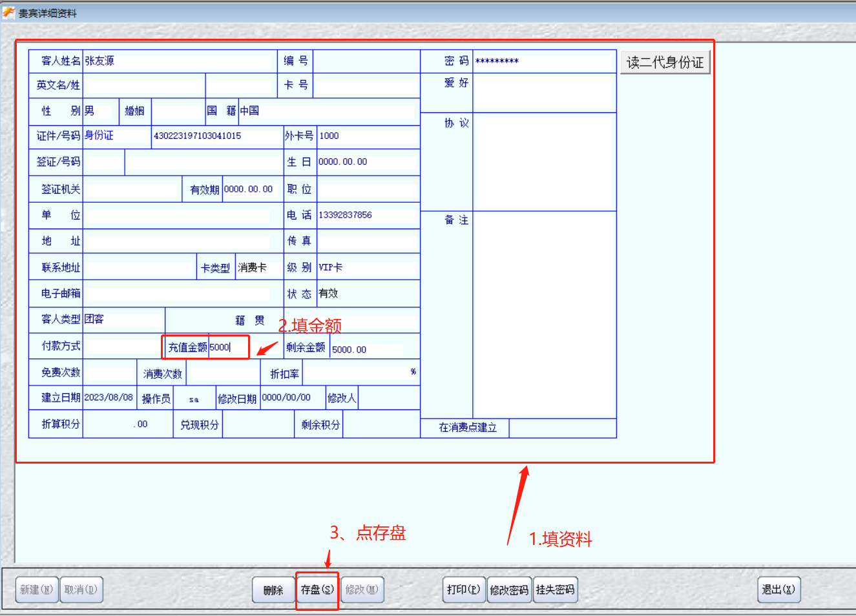
Task: Click the 删除 delete button
Action: point(273,590)
